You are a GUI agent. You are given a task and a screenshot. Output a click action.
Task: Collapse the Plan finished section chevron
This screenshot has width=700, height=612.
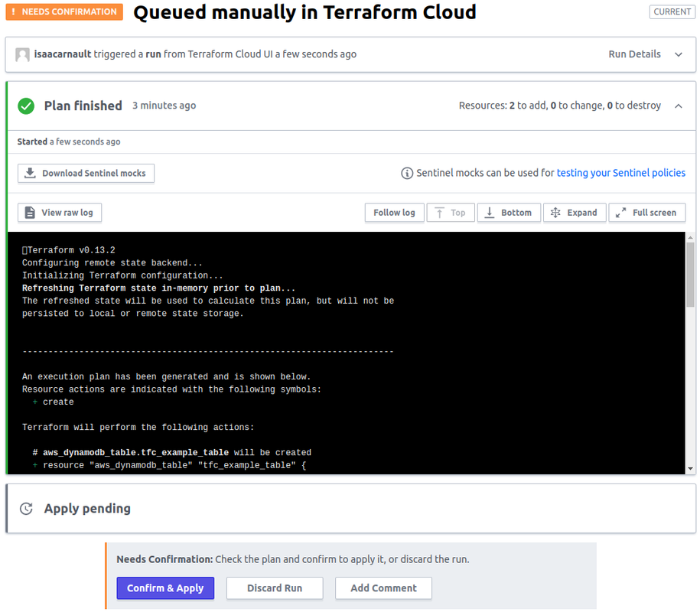678,106
